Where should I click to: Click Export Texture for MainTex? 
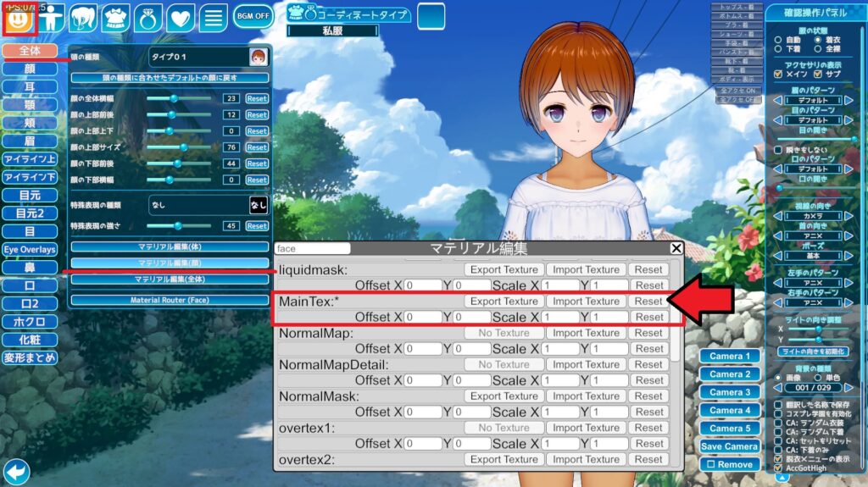504,302
